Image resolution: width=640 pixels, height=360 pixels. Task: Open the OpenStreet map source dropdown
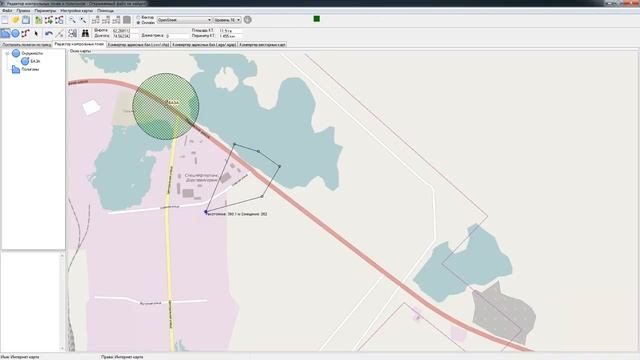(184, 20)
